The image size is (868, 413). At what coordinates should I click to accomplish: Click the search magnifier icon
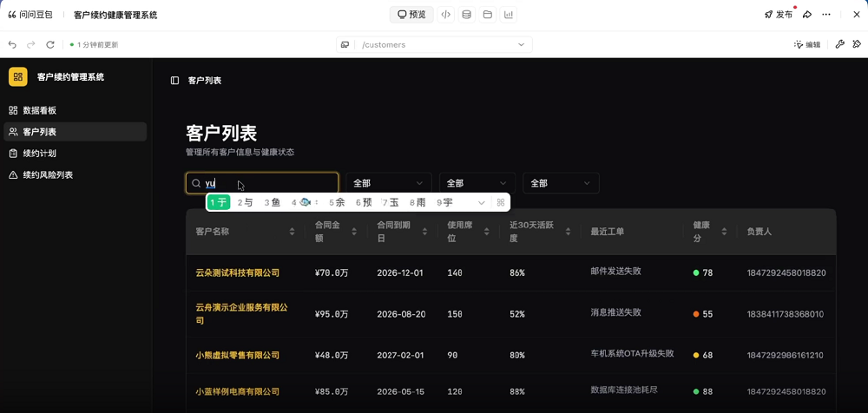(196, 183)
